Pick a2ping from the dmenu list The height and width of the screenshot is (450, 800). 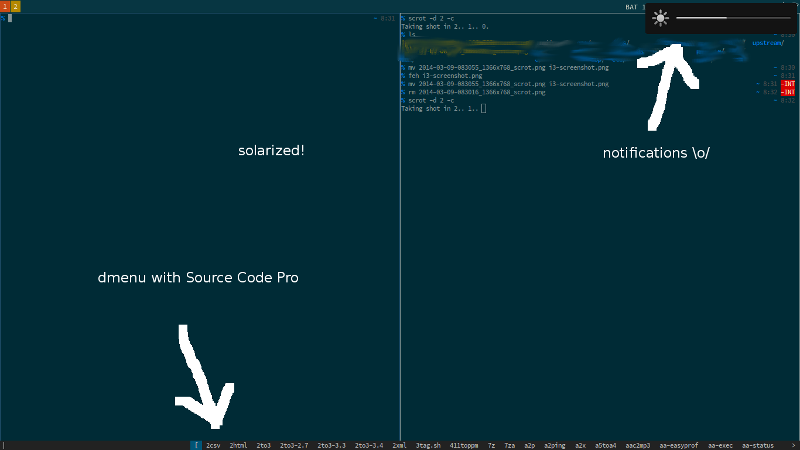point(555,446)
